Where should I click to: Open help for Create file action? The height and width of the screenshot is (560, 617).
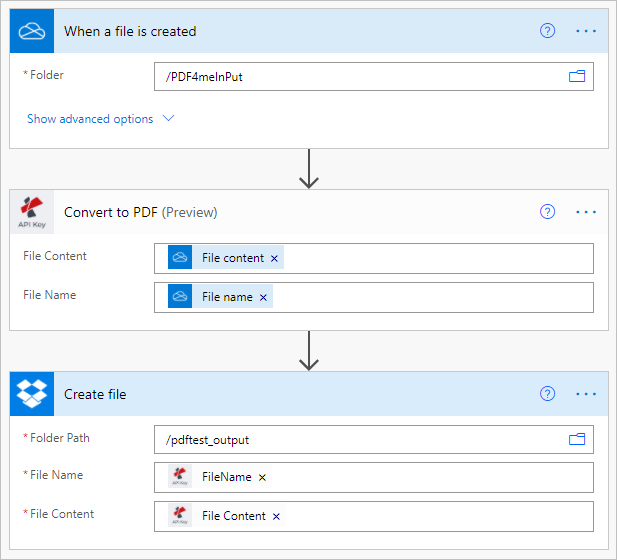[547, 394]
